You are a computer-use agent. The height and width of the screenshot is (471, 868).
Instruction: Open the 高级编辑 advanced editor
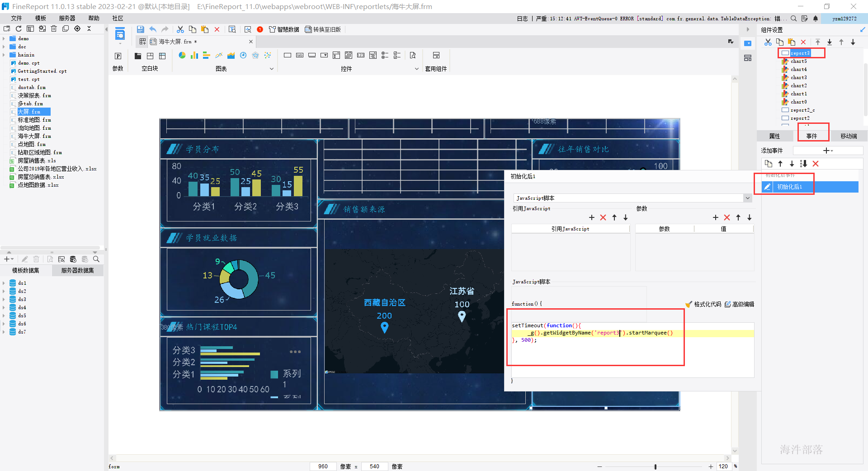(x=739, y=304)
